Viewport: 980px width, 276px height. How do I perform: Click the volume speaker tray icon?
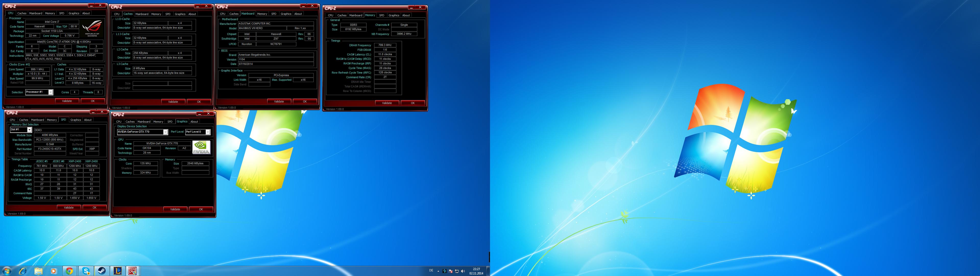463,271
